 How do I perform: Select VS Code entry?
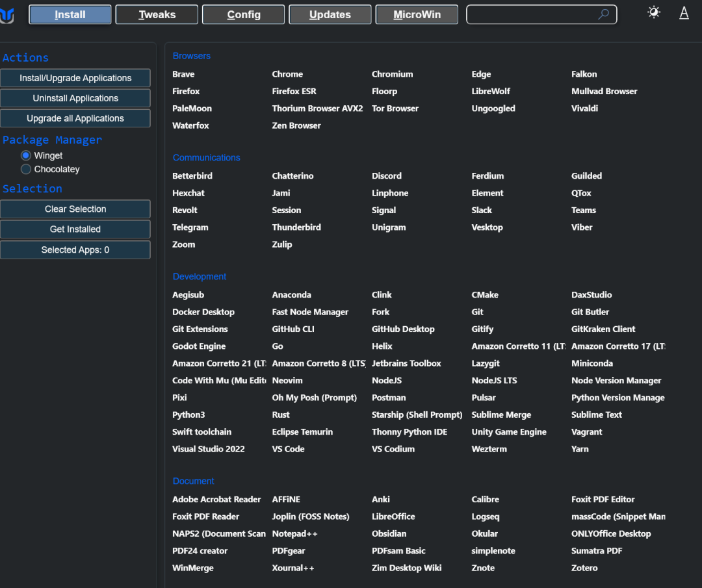288,449
